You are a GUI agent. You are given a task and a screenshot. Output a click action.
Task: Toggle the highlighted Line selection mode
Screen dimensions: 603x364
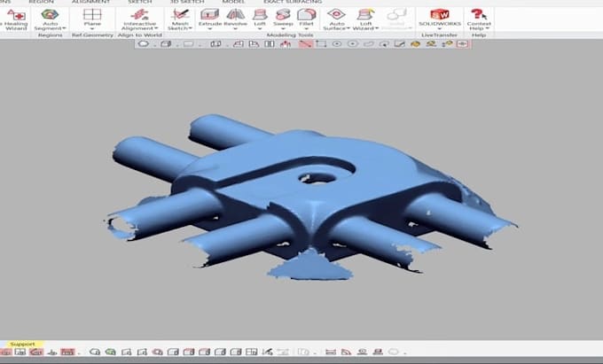(x=305, y=43)
